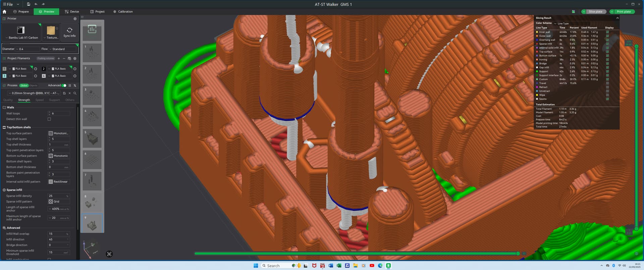Viewport: 644px width, 270px height.
Task: Click the Print plate button
Action: click(x=624, y=12)
